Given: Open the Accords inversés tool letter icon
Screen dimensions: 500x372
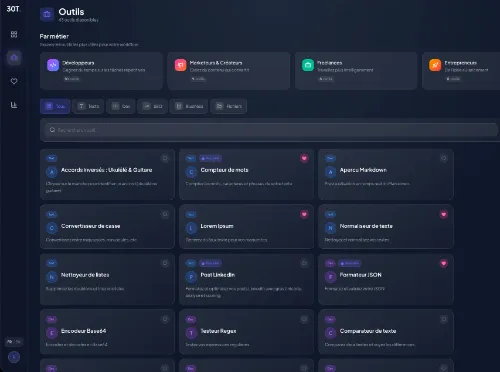Looking at the screenshot, I should [52, 172].
